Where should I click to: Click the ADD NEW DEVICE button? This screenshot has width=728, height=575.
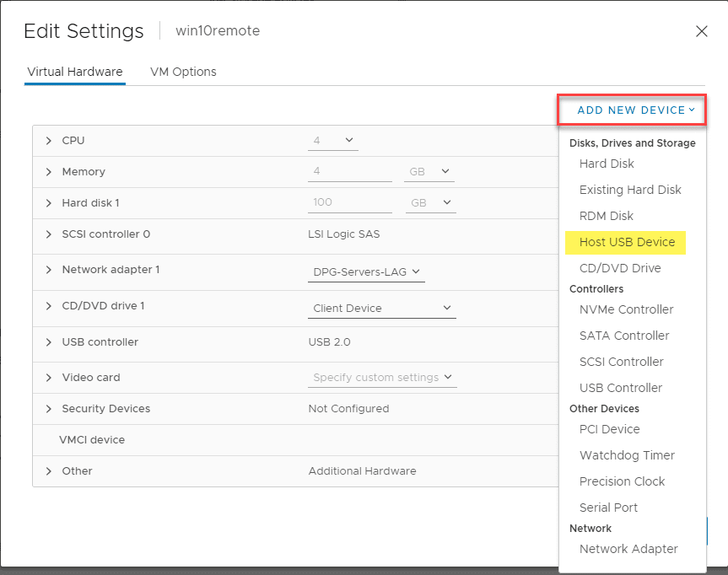pos(635,110)
